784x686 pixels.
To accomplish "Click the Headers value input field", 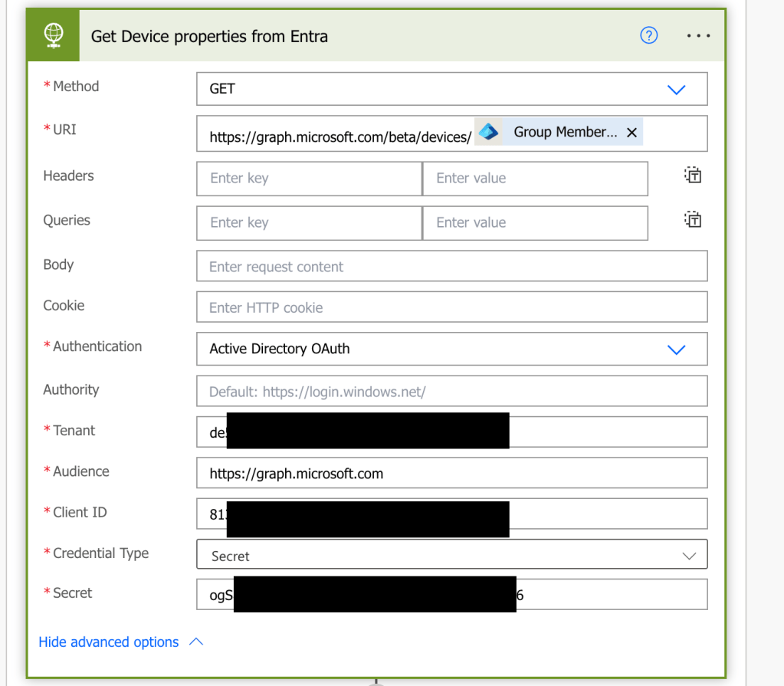I will (x=534, y=179).
